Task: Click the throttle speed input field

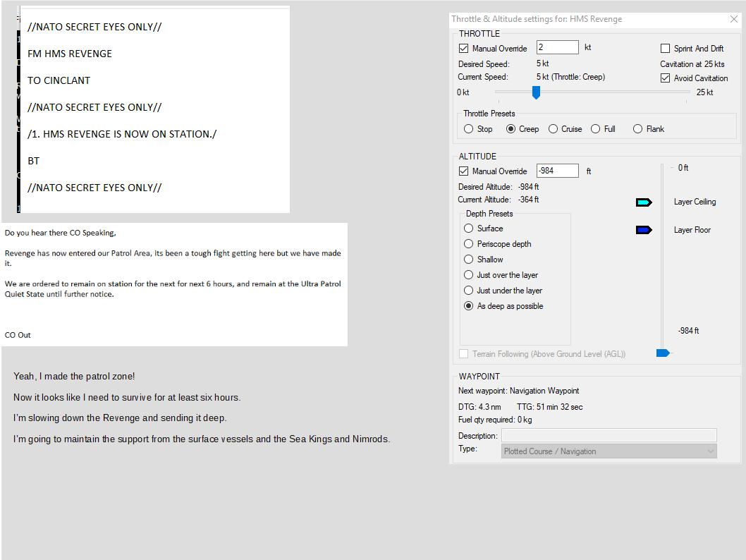Action: (x=557, y=47)
